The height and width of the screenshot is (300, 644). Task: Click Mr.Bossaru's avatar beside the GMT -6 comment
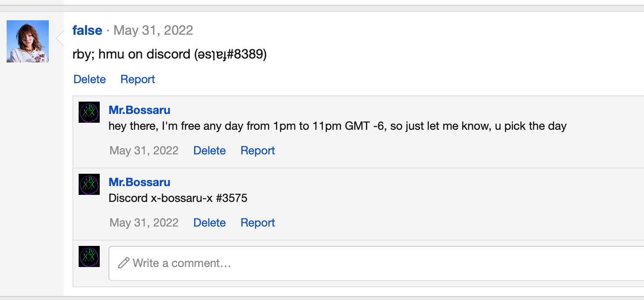[x=89, y=112]
